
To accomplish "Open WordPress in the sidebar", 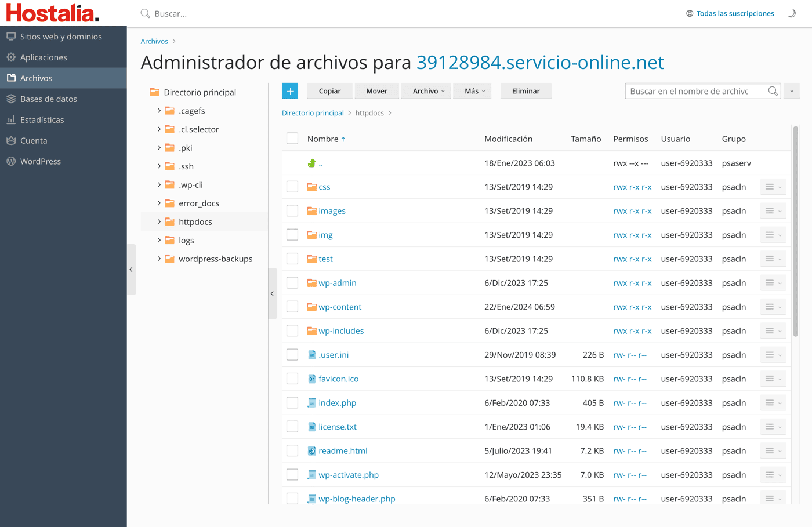I will pyautogui.click(x=63, y=162).
